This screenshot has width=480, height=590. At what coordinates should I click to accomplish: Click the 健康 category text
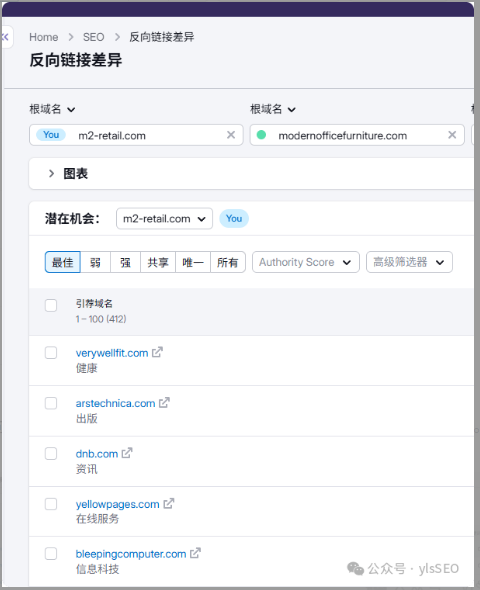pyautogui.click(x=87, y=368)
